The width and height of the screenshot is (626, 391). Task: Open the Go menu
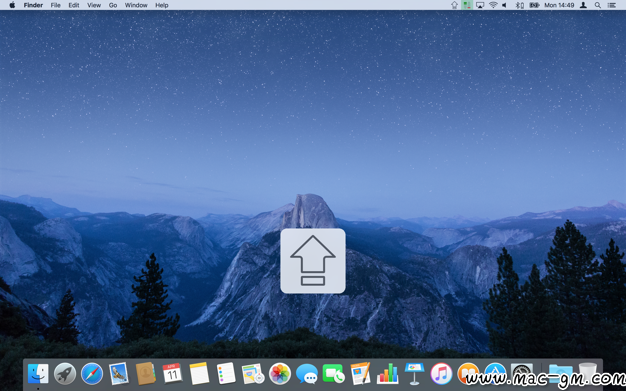[x=113, y=5]
